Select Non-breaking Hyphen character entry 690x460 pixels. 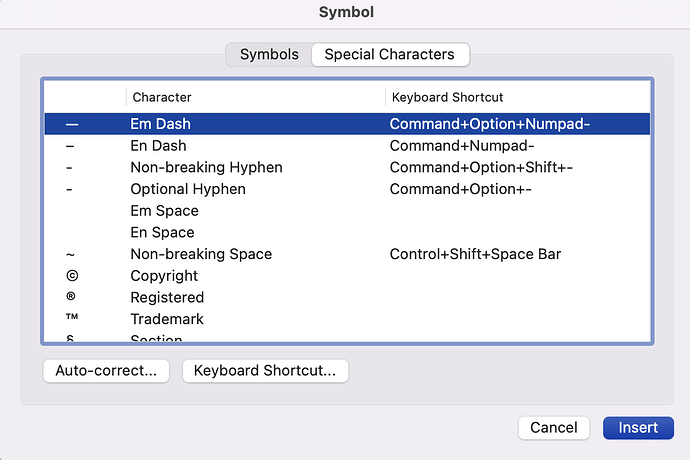coord(206,167)
